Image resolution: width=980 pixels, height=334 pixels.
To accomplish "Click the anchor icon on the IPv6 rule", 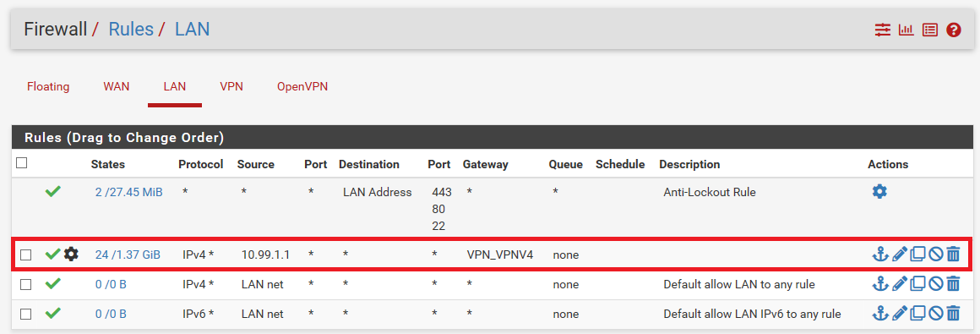I will tap(879, 314).
